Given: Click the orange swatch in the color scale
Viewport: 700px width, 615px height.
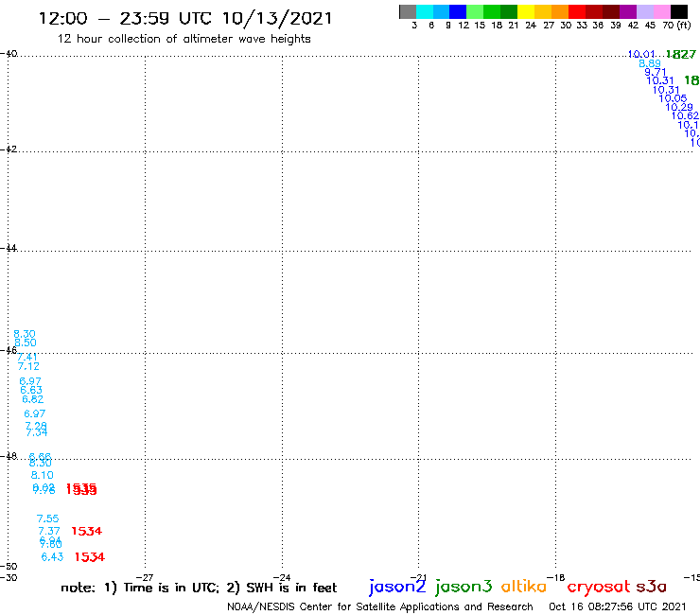Looking at the screenshot, I should [x=560, y=11].
